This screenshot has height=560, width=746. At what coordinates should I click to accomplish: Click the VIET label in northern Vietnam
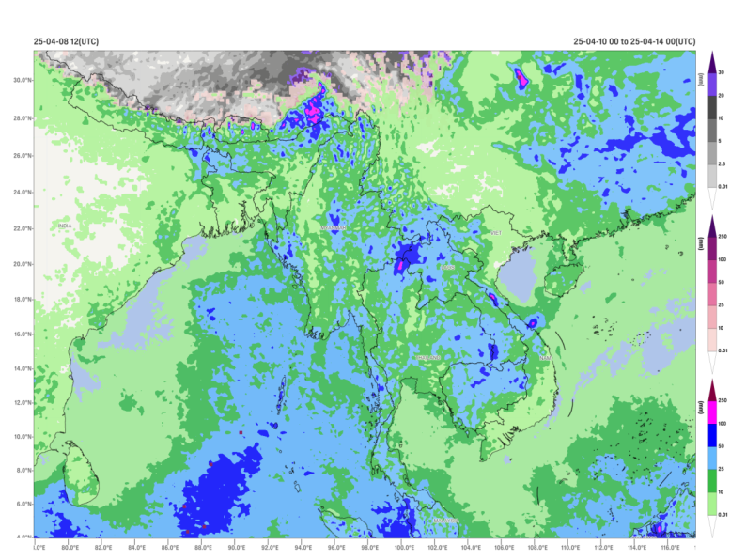tap(496, 233)
